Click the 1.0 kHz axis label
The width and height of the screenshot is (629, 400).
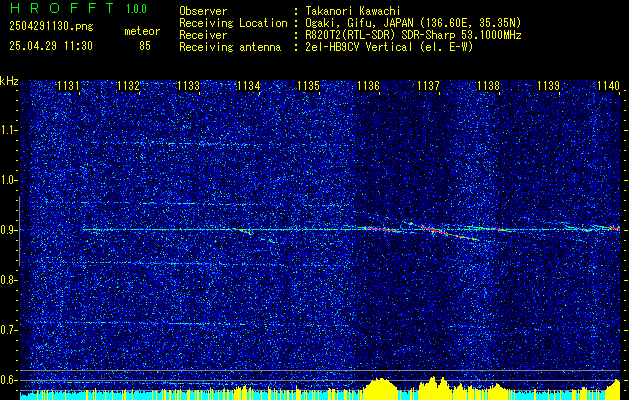tap(8, 181)
